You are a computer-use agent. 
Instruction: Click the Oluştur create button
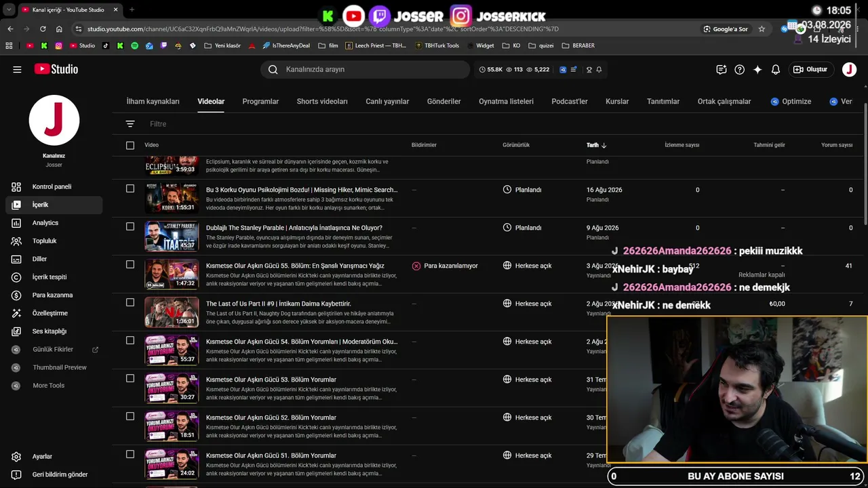pos(810,69)
